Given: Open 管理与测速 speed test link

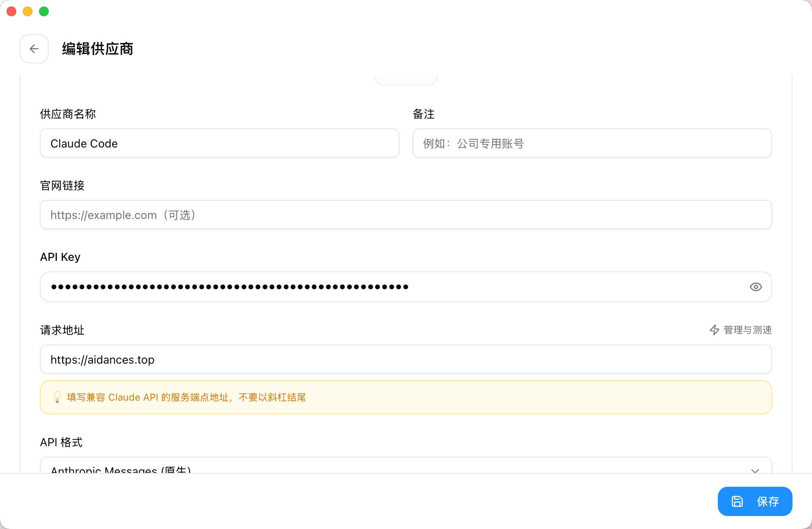Looking at the screenshot, I should tap(741, 330).
